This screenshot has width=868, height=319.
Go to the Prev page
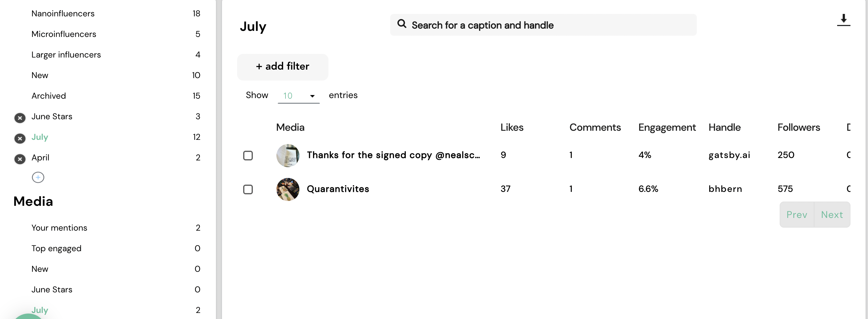(x=797, y=215)
